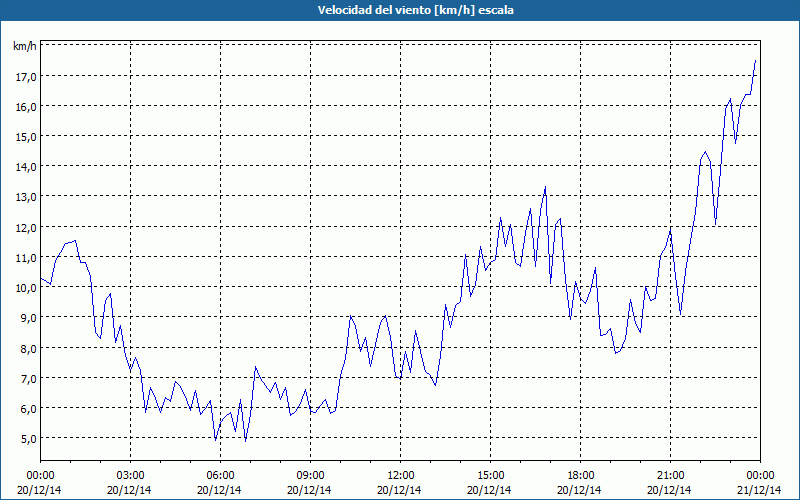The image size is (800, 500).
Task: Select the '7,0' y-axis label
Action: tap(29, 379)
